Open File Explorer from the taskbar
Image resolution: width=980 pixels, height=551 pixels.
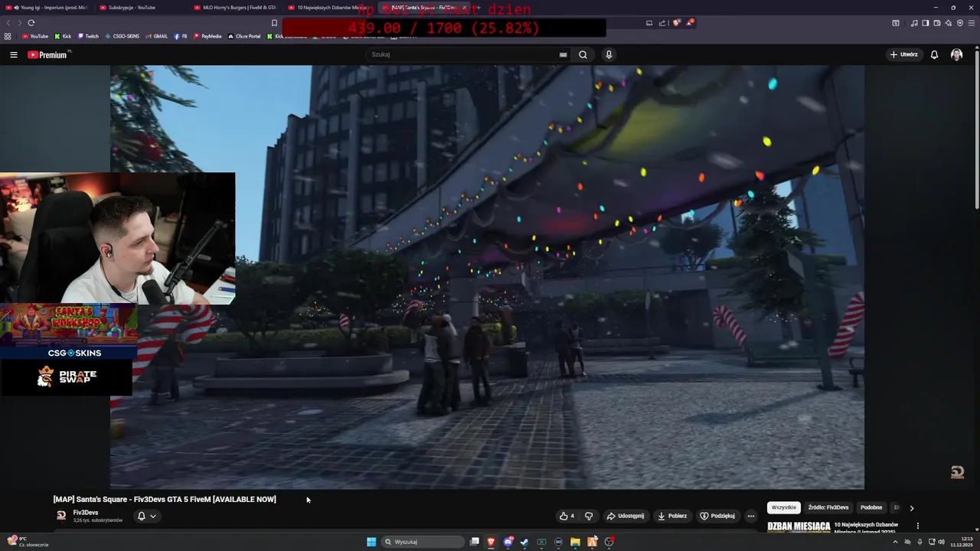(x=575, y=542)
